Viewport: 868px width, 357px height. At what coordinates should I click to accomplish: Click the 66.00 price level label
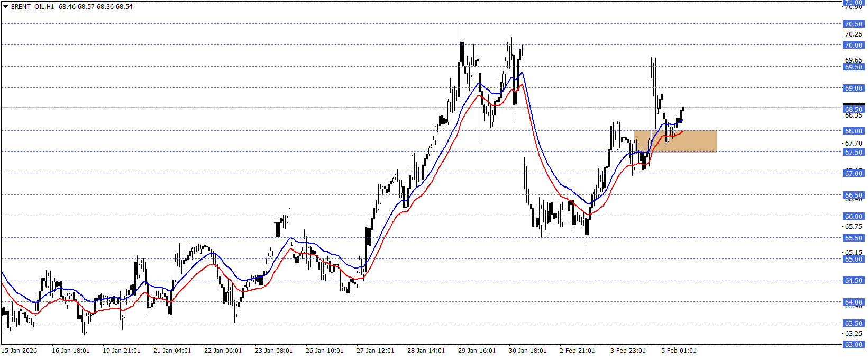coord(853,216)
